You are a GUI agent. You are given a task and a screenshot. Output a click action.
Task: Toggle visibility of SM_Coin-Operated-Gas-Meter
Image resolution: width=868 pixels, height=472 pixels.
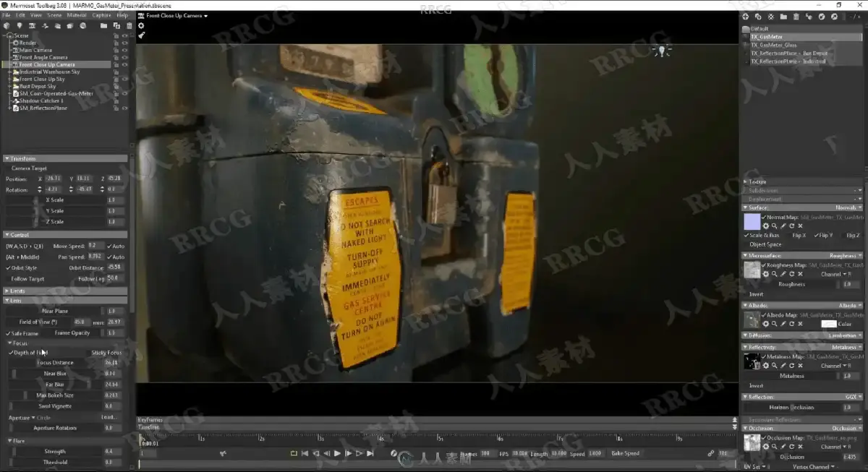(x=124, y=93)
